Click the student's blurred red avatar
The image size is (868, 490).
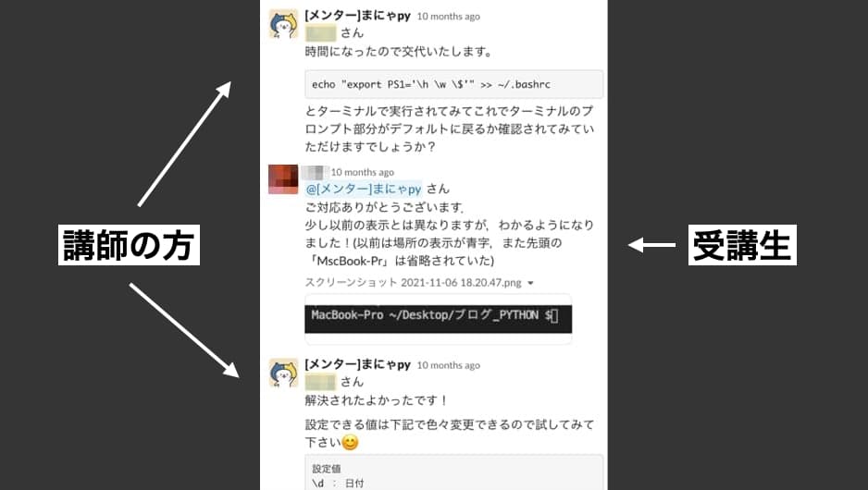283,179
